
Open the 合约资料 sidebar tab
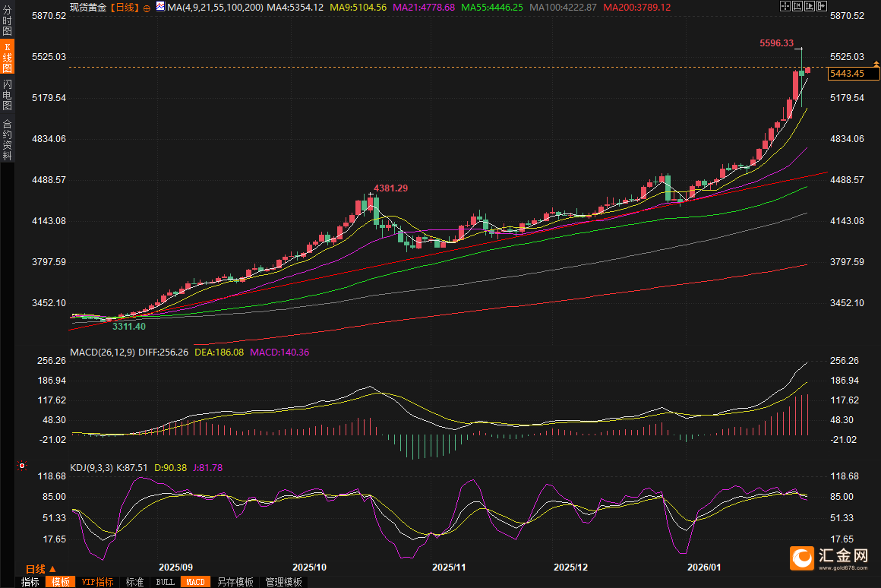[x=7, y=139]
